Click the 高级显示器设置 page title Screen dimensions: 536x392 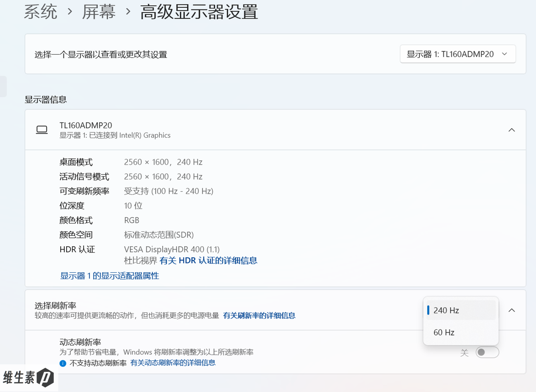coord(199,12)
